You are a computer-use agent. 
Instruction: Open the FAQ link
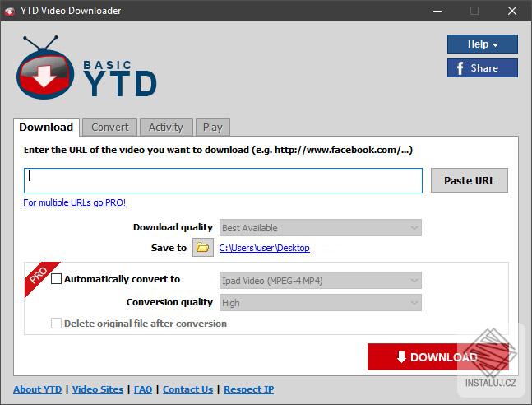click(143, 389)
